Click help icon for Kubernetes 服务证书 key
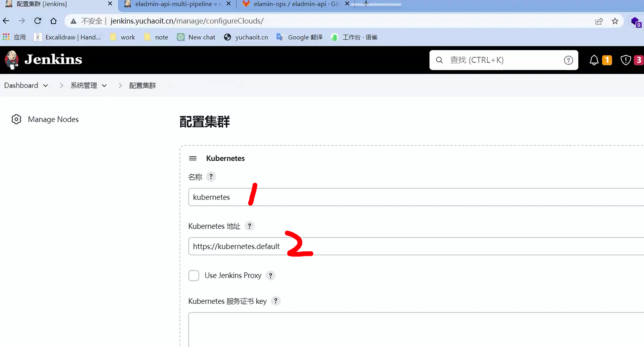The width and height of the screenshot is (644, 347). (x=275, y=301)
